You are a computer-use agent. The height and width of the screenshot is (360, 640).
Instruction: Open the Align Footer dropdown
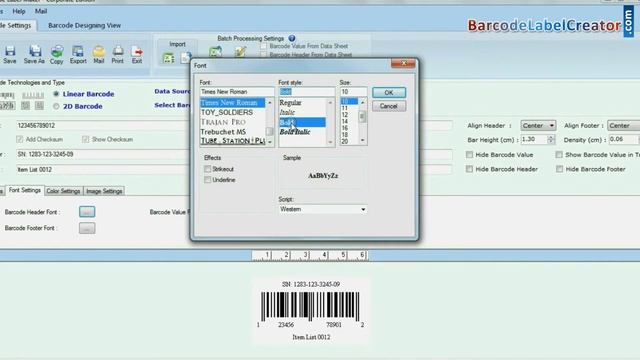tap(624, 125)
